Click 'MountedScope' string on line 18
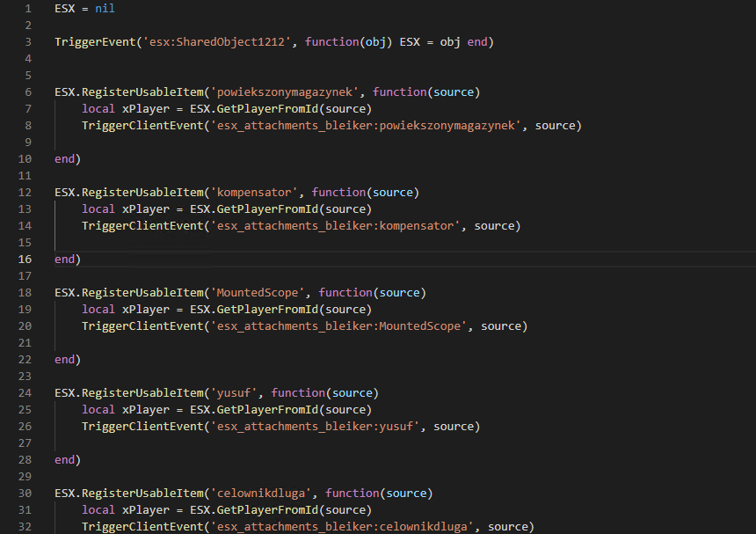The height and width of the screenshot is (534, 756). click(258, 293)
